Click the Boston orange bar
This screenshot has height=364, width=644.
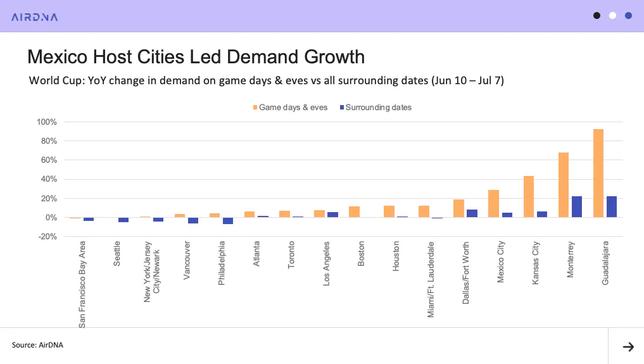pyautogui.click(x=354, y=211)
